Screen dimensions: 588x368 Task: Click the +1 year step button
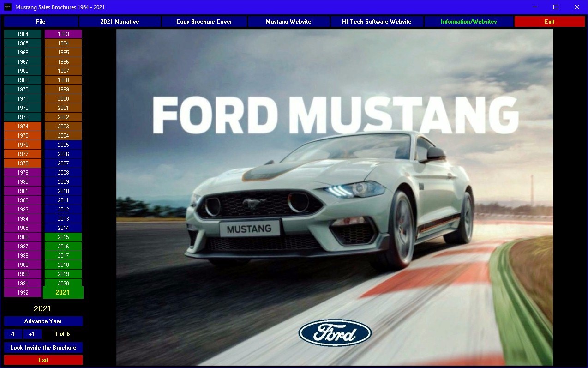[x=32, y=334]
